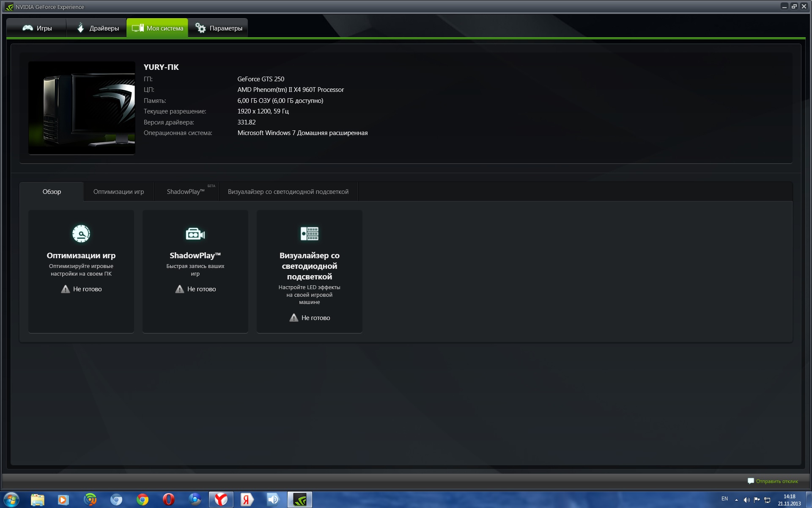Click the volume icon in system tray
The height and width of the screenshot is (508, 812).
(746, 500)
